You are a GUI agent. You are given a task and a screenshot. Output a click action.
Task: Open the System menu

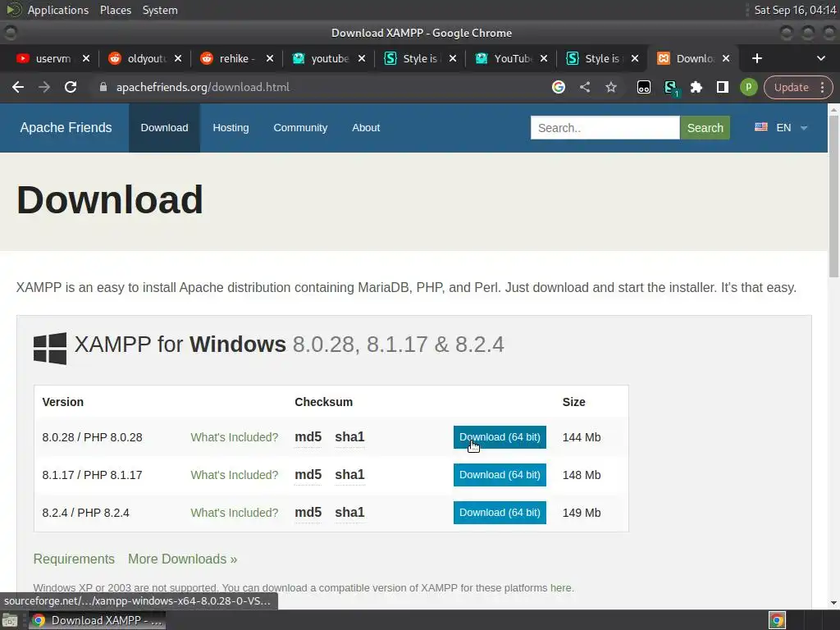pos(160,10)
